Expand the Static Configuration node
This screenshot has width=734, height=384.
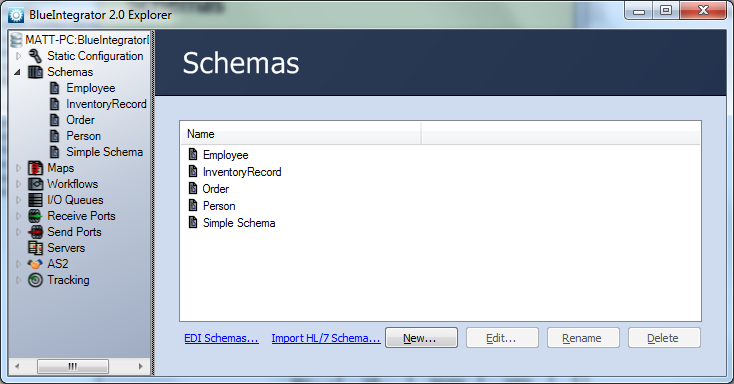click(18, 56)
